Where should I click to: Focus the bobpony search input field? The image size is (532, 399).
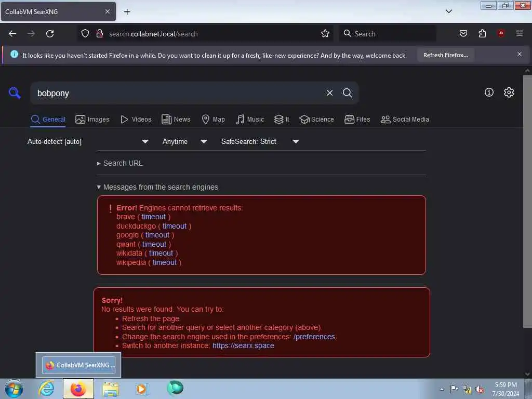[178, 93]
